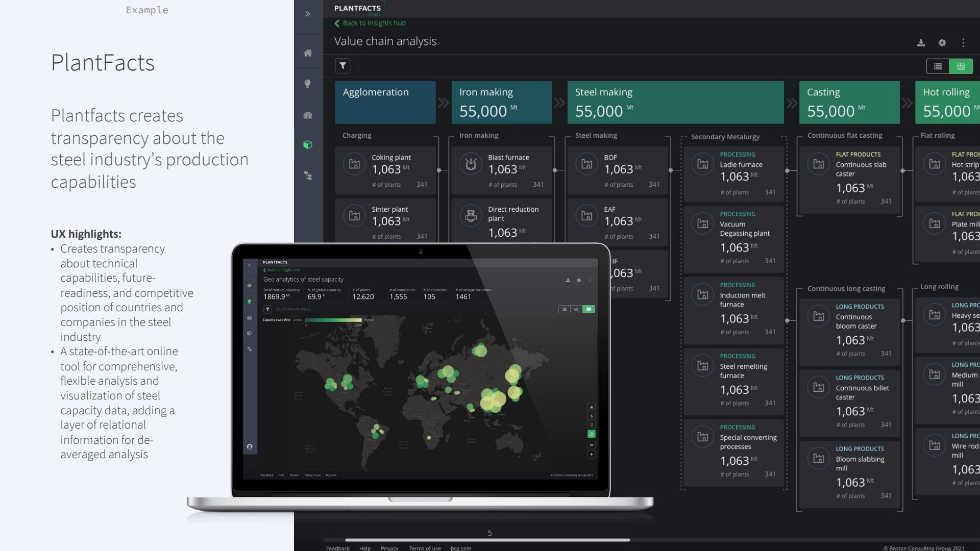Click the download icon at top right
The image size is (980, 551).
921,43
